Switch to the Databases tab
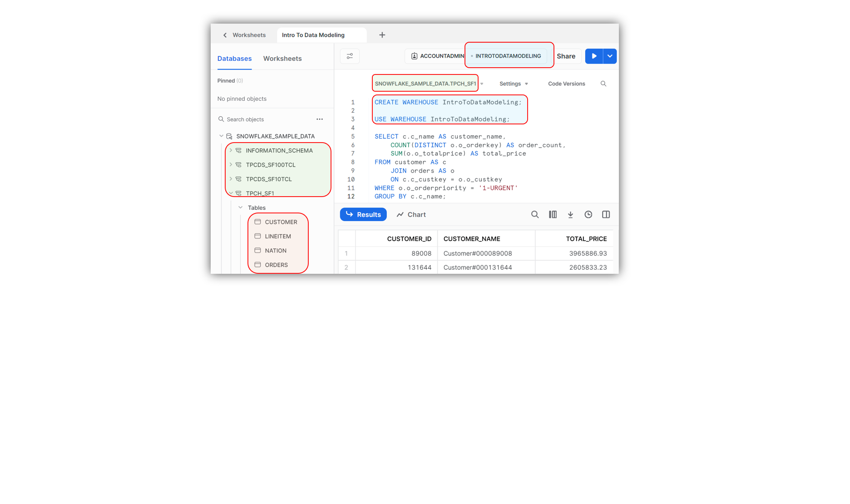This screenshot has height=504, width=850. coord(234,59)
